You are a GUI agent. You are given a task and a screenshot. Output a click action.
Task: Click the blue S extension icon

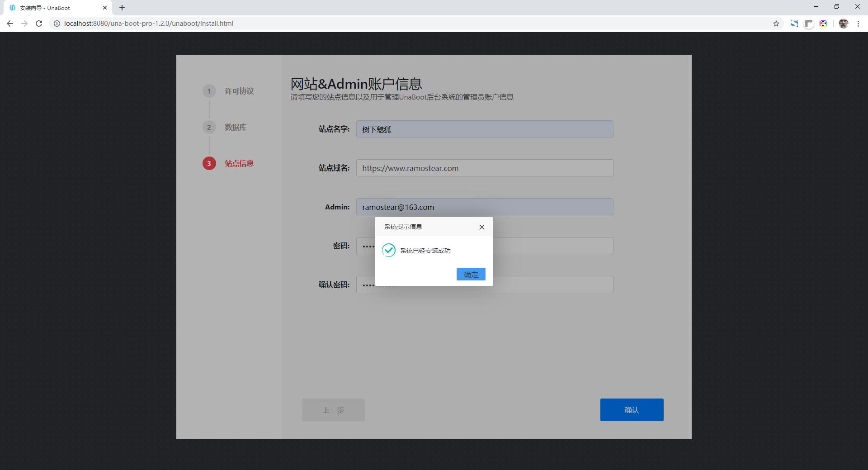pos(794,23)
